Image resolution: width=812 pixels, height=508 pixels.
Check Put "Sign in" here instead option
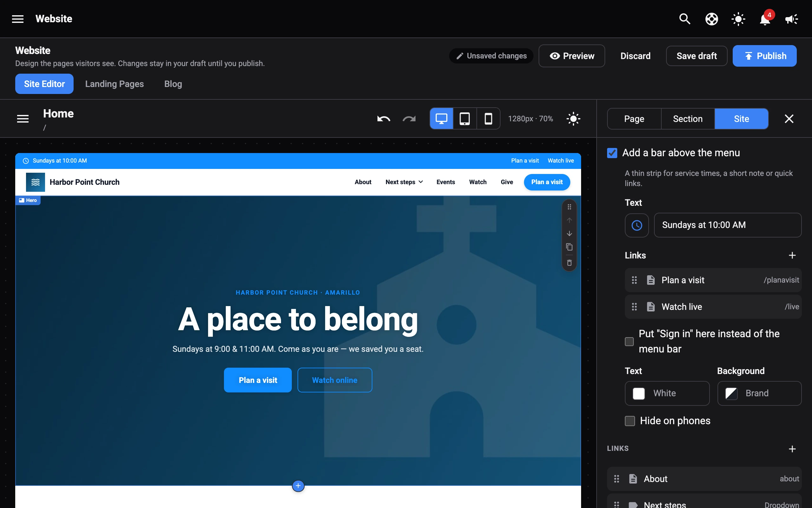click(x=629, y=341)
